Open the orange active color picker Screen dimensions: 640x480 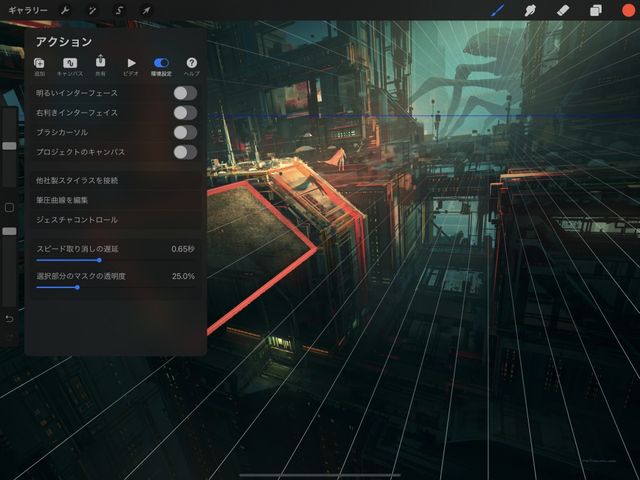pyautogui.click(x=628, y=10)
